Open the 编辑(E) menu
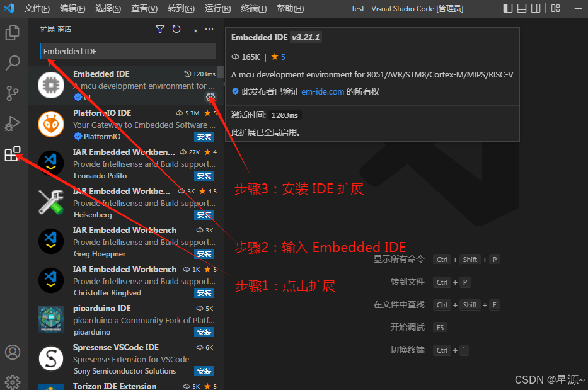The image size is (588, 390). point(72,8)
